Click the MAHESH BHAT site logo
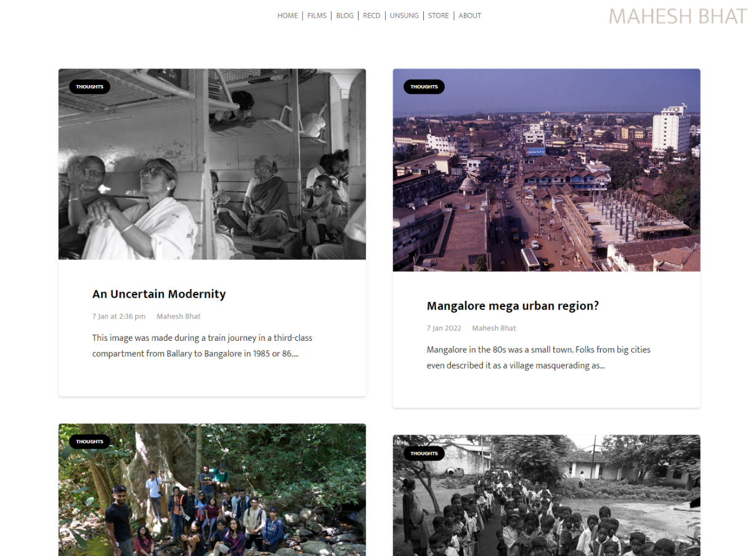The image size is (756, 556). pyautogui.click(x=678, y=16)
